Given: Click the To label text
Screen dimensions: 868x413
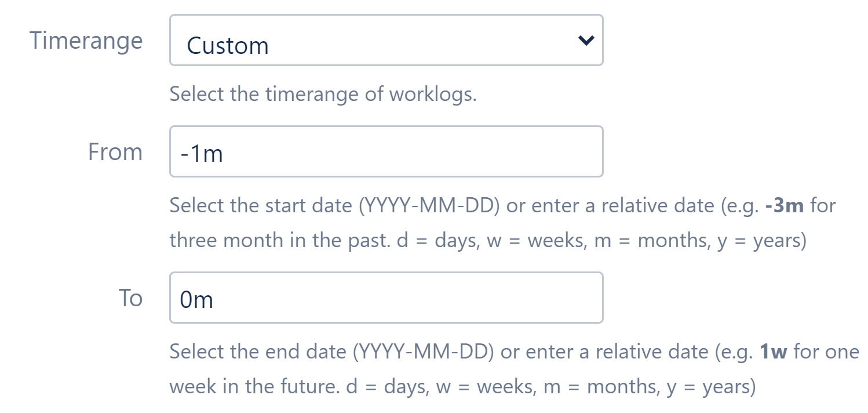Looking at the screenshot, I should [x=132, y=297].
